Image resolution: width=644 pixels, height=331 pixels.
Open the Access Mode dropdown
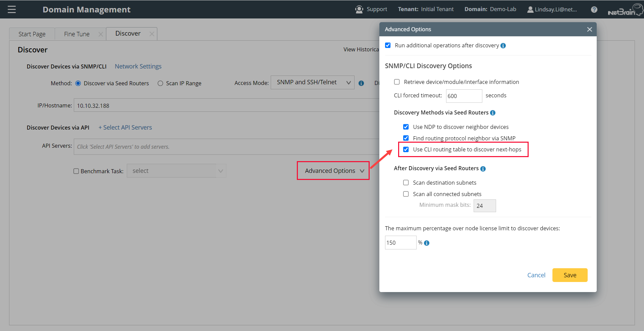pyautogui.click(x=312, y=83)
